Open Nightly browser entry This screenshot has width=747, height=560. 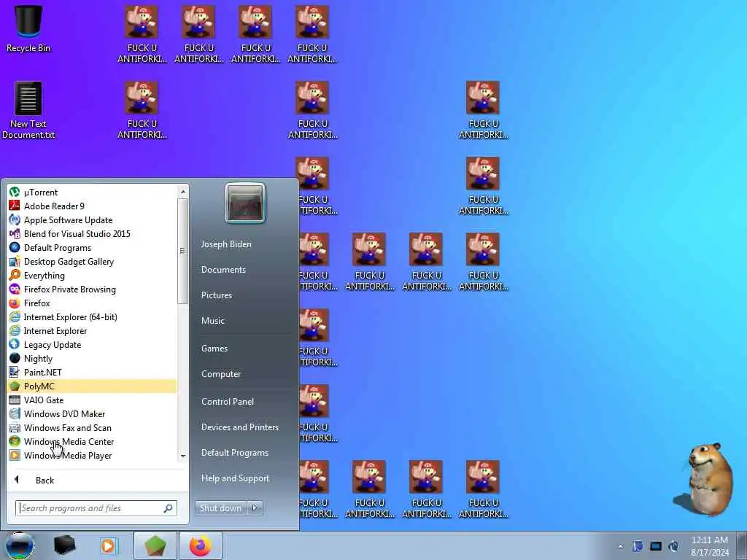click(x=92, y=359)
